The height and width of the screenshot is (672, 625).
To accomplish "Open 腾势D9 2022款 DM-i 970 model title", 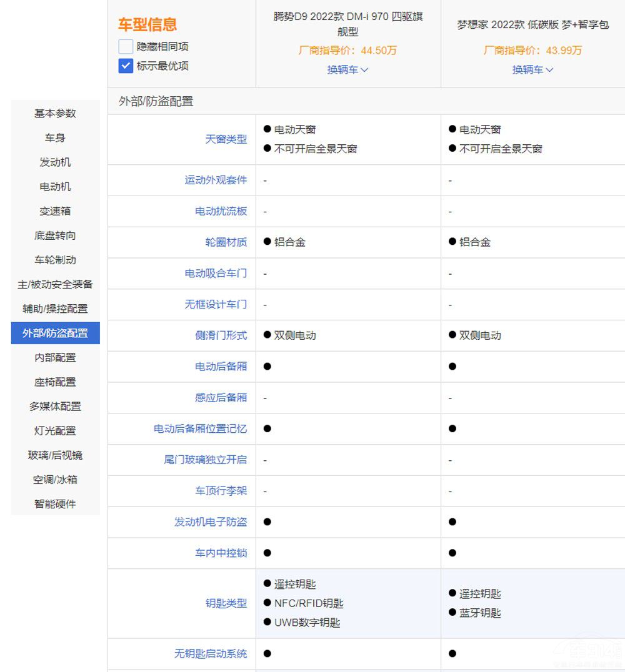I will pyautogui.click(x=347, y=24).
